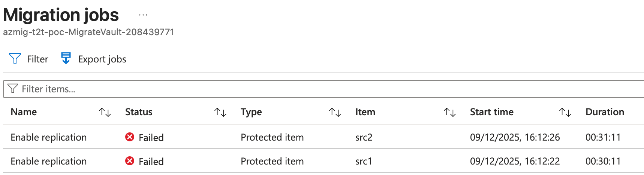644x175 pixels.
Task: Click the Status column header text
Action: 139,112
